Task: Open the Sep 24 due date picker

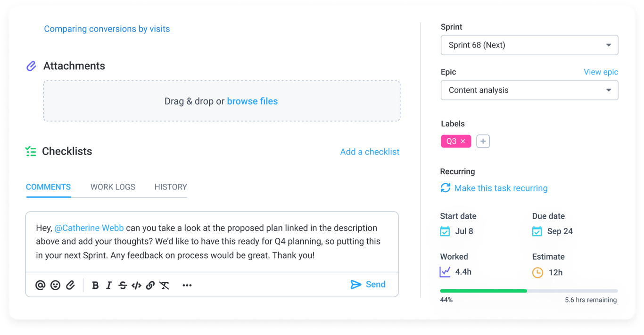Action: pos(553,231)
